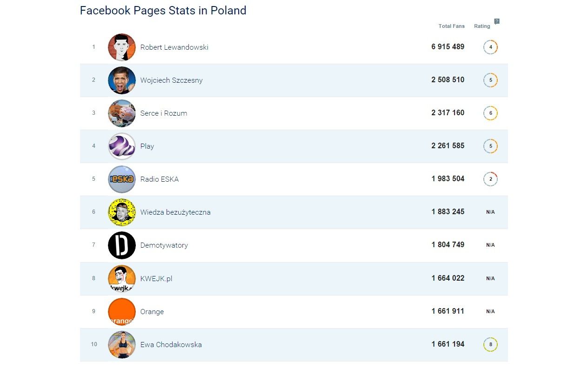Click the Radio ESKA logo icon

point(122,179)
